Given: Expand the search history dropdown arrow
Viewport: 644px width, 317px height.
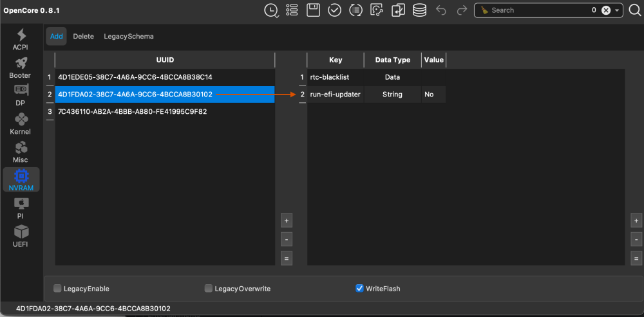Looking at the screenshot, I should pyautogui.click(x=617, y=11).
